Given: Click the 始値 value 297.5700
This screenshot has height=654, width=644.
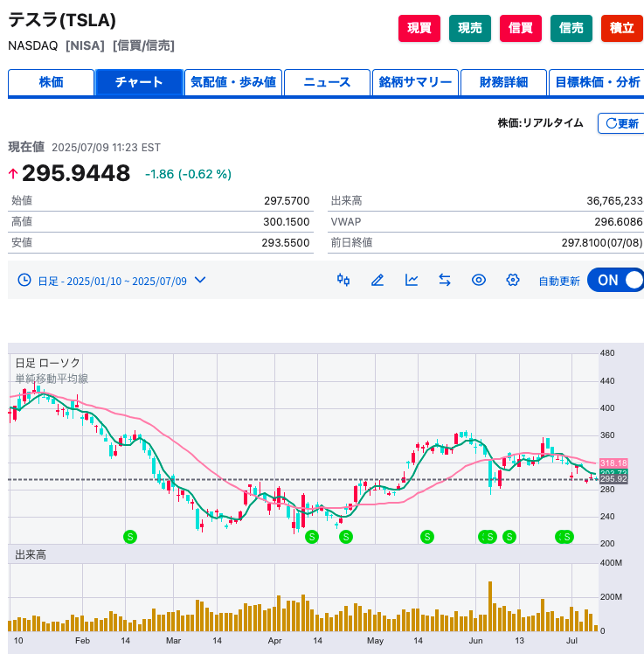Looking at the screenshot, I should (287, 201).
